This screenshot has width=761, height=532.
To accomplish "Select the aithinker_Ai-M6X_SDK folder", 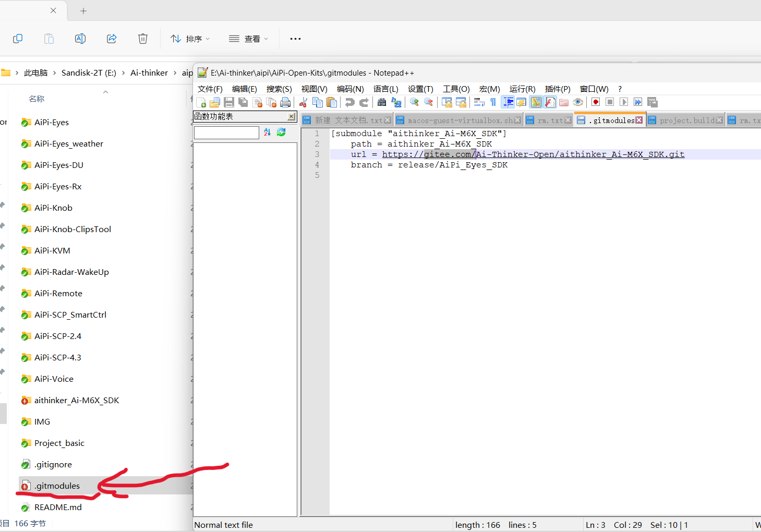I will click(77, 400).
